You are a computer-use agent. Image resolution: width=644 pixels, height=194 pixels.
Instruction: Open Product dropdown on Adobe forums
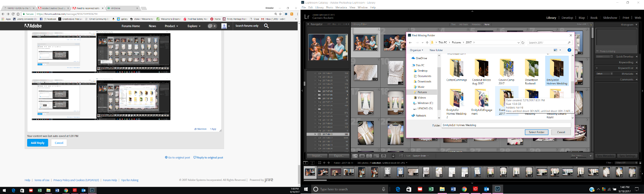[171, 26]
